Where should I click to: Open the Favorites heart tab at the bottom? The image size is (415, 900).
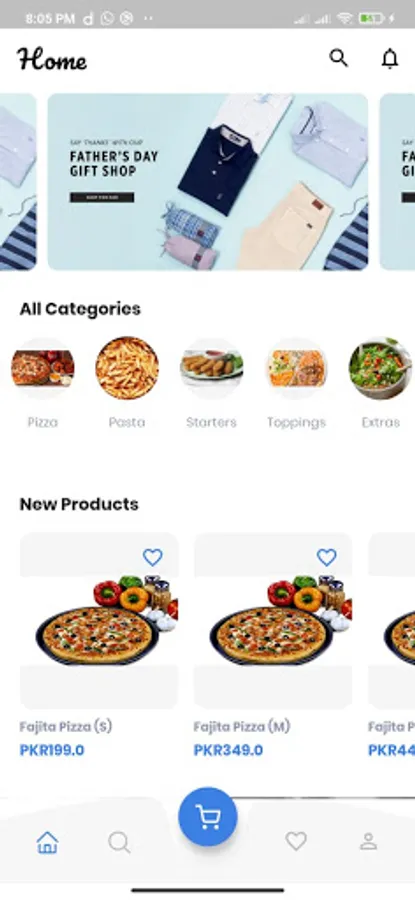[x=296, y=841]
